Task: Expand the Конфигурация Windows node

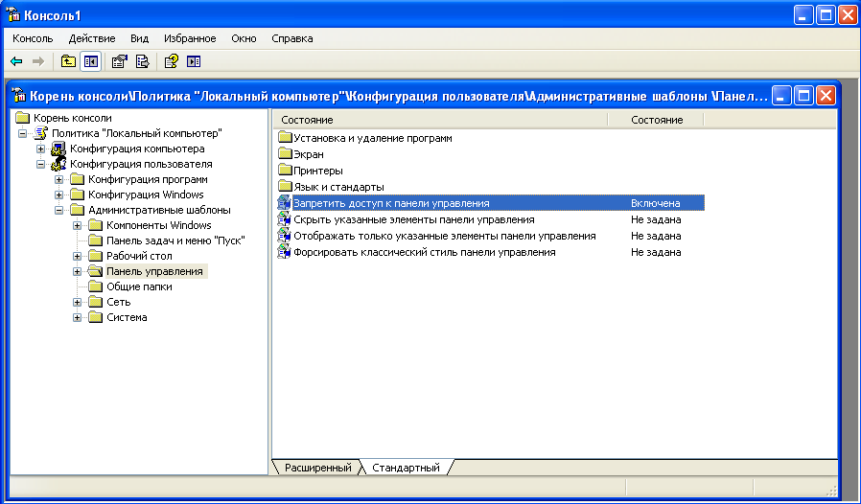Action: click(58, 195)
